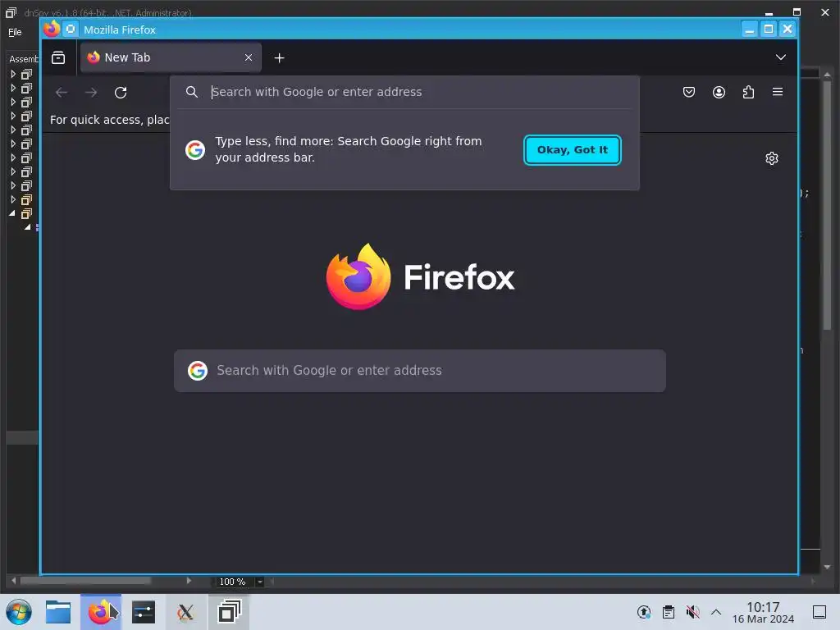
Task: Expand fourth assembly node in dnSpy tree
Action: click(13, 116)
